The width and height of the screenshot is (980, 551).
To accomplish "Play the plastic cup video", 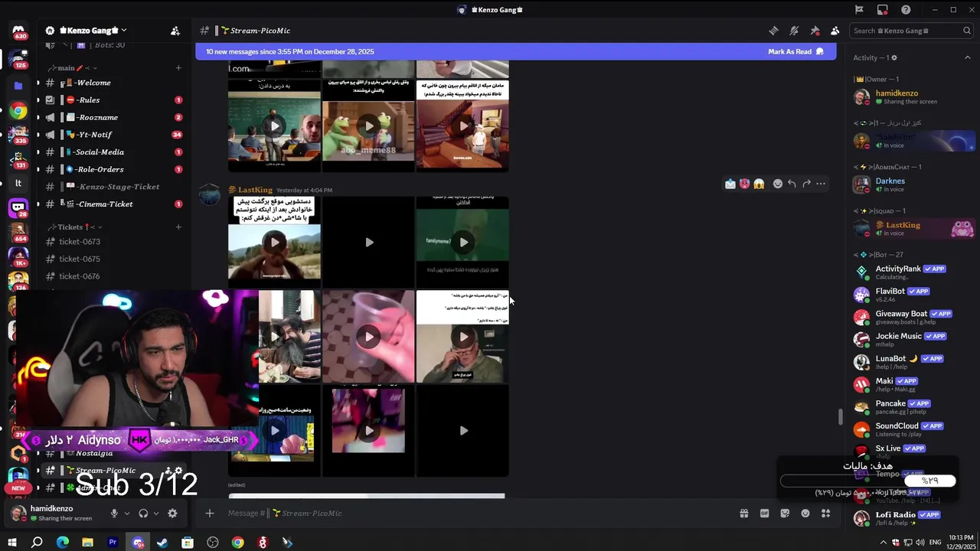I will [368, 337].
